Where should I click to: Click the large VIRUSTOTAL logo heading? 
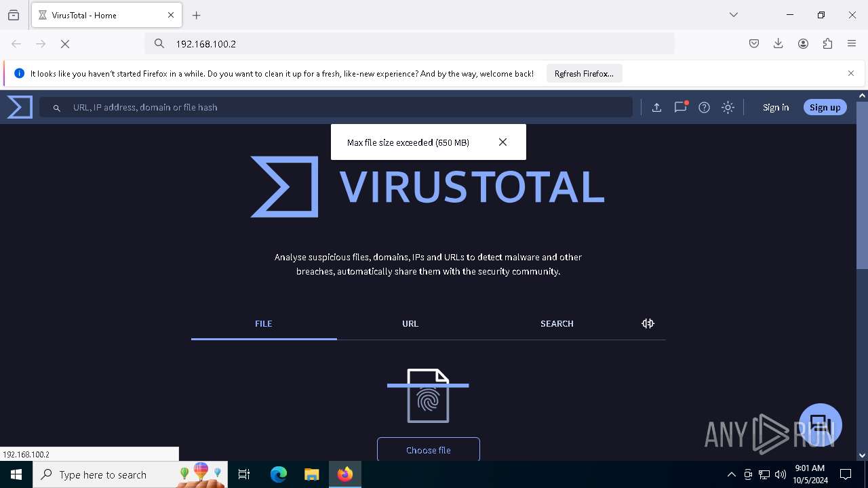pos(427,187)
